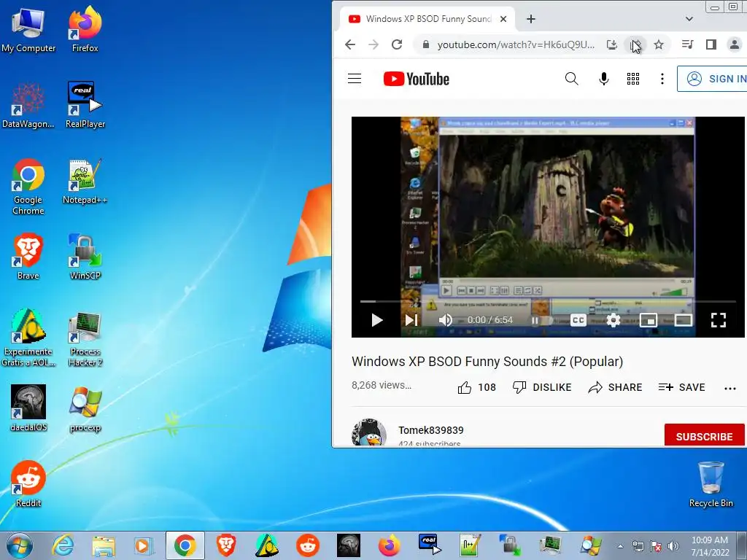This screenshot has width=747, height=560.
Task: Open system tray volume icon
Action: point(673,546)
